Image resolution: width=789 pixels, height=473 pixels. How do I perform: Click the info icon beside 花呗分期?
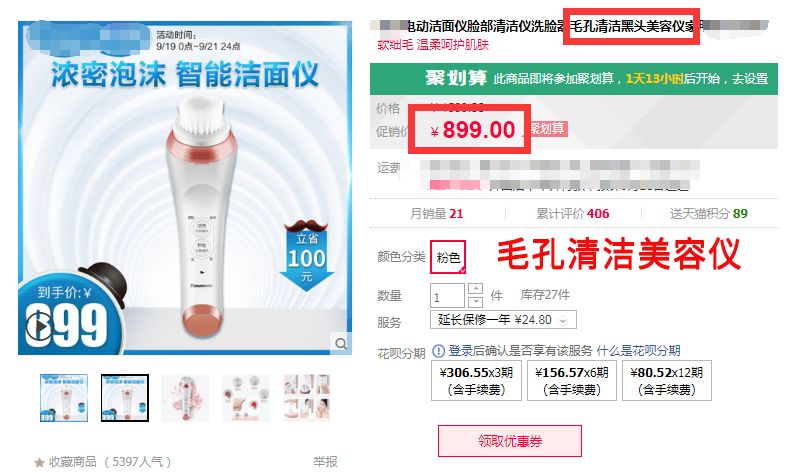click(x=438, y=351)
